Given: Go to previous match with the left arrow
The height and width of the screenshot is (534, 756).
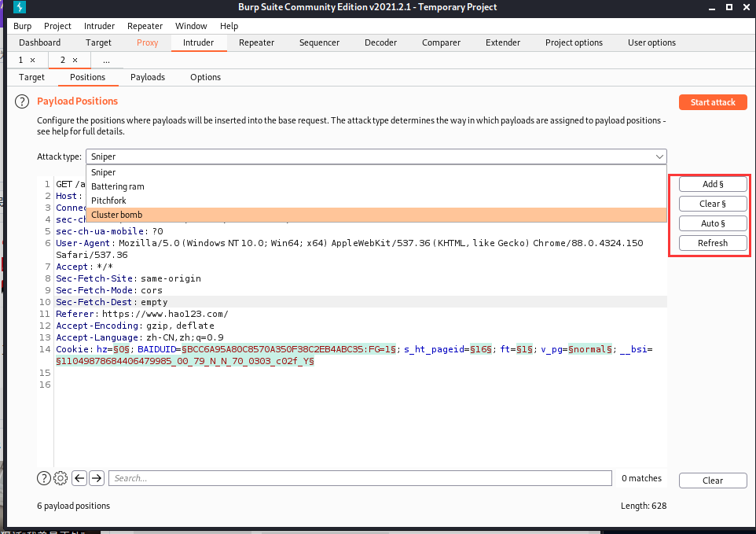Looking at the screenshot, I should pos(79,478).
